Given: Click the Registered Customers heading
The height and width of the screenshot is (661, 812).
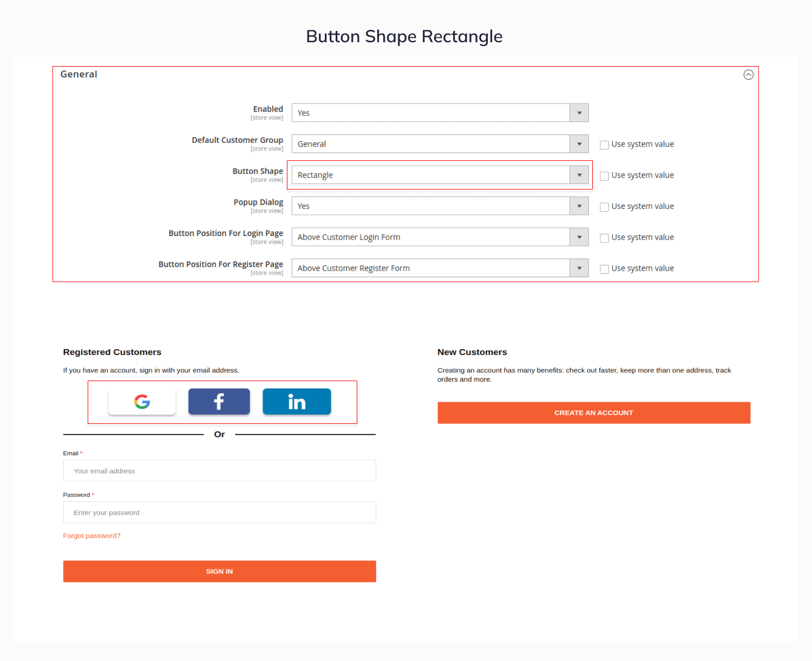Looking at the screenshot, I should (x=112, y=352).
